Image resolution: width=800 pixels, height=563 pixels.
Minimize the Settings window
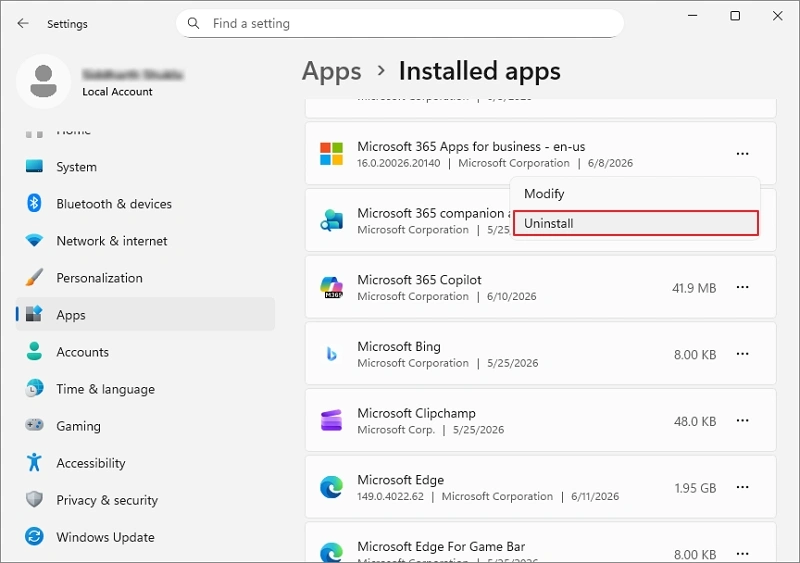(692, 16)
